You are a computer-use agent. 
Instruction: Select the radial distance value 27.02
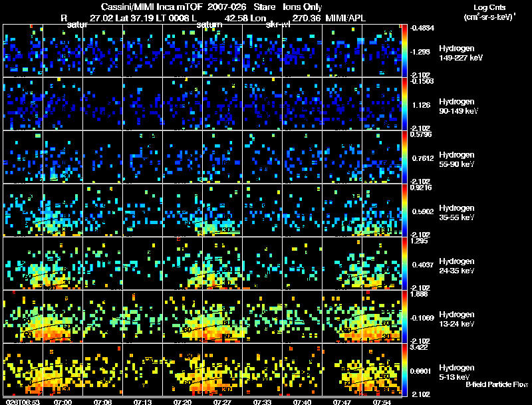(101, 18)
